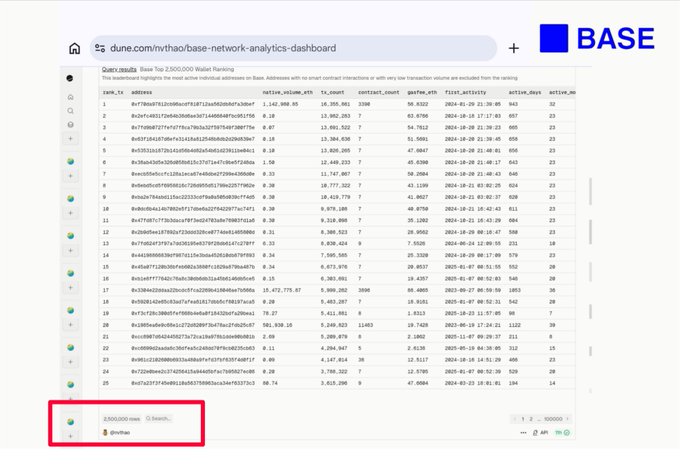This screenshot has height=474, width=680.
Task: Open the three-dot more options menu
Action: click(523, 433)
